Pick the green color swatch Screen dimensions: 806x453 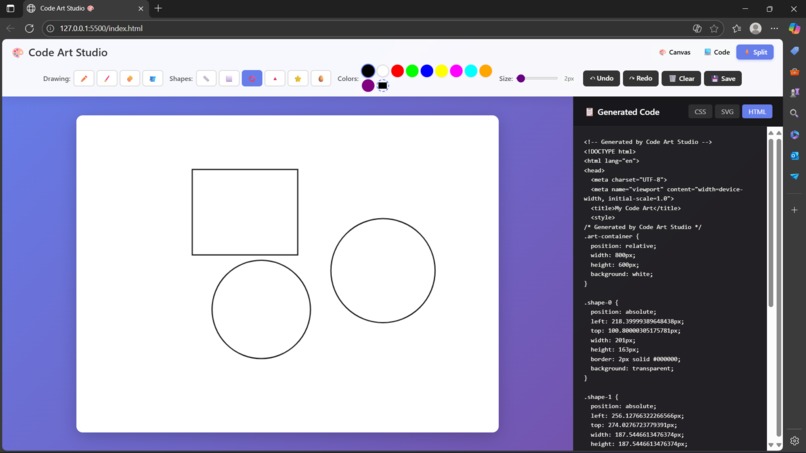412,70
